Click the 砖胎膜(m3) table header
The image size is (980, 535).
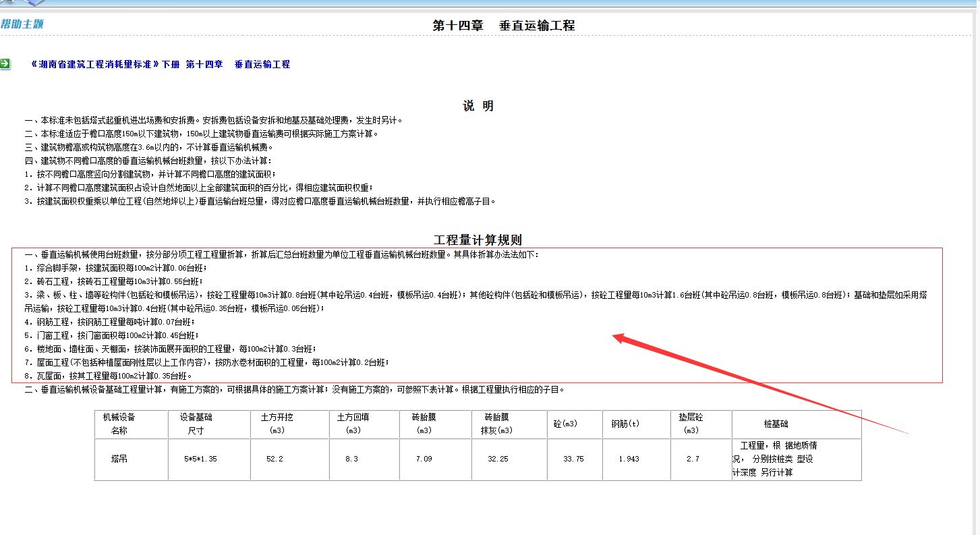[435, 424]
